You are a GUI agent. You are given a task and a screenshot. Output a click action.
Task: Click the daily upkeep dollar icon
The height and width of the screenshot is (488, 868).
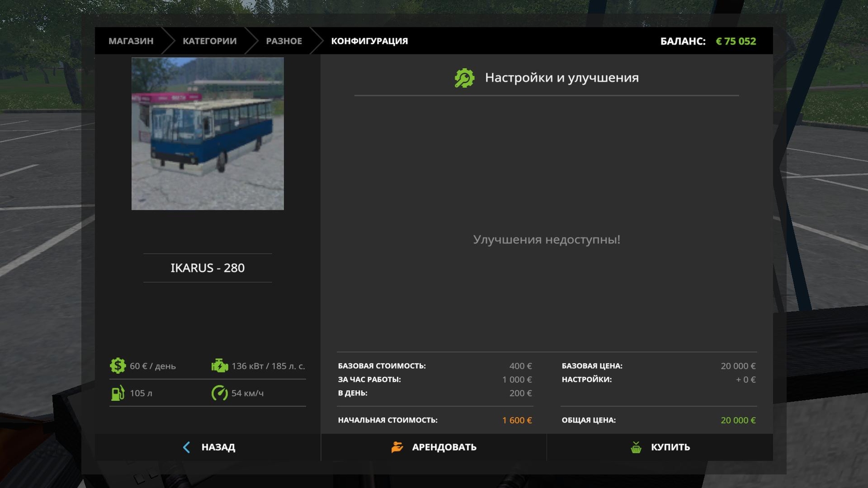click(118, 366)
